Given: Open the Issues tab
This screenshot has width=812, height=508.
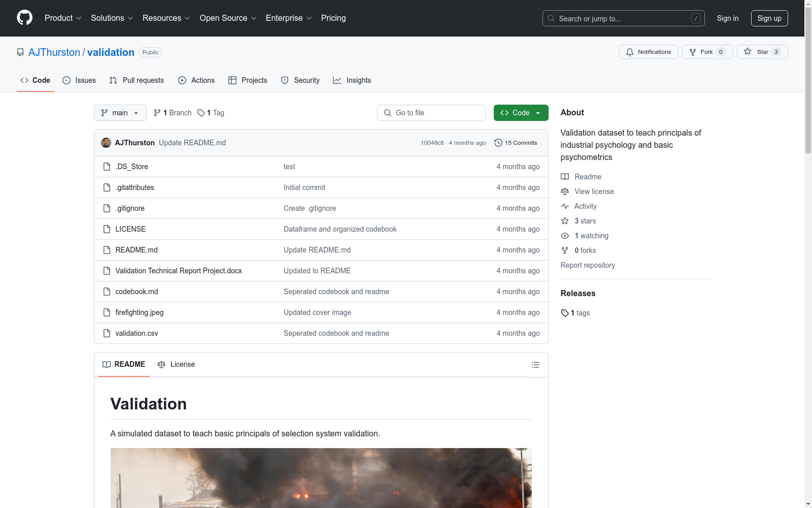Looking at the screenshot, I should point(79,80).
